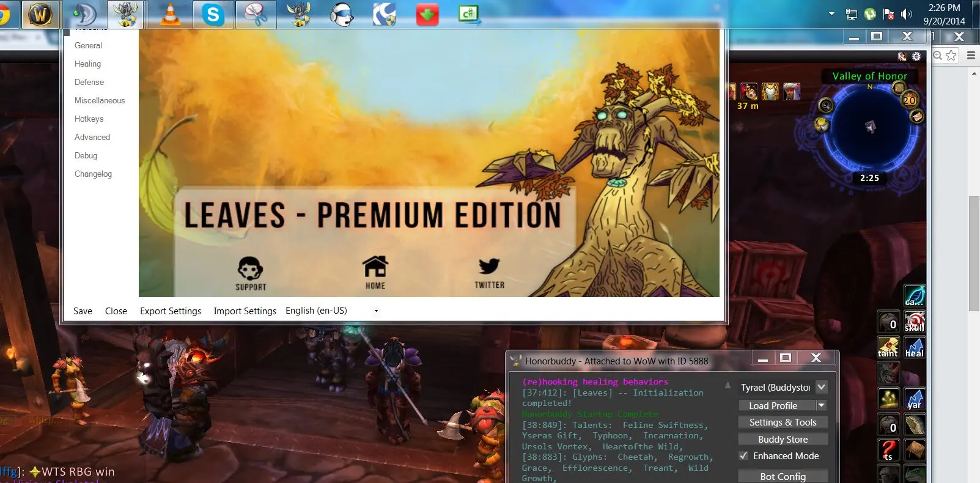Click the leaf 'ca...' action button
The image size is (980, 483).
[x=915, y=296]
